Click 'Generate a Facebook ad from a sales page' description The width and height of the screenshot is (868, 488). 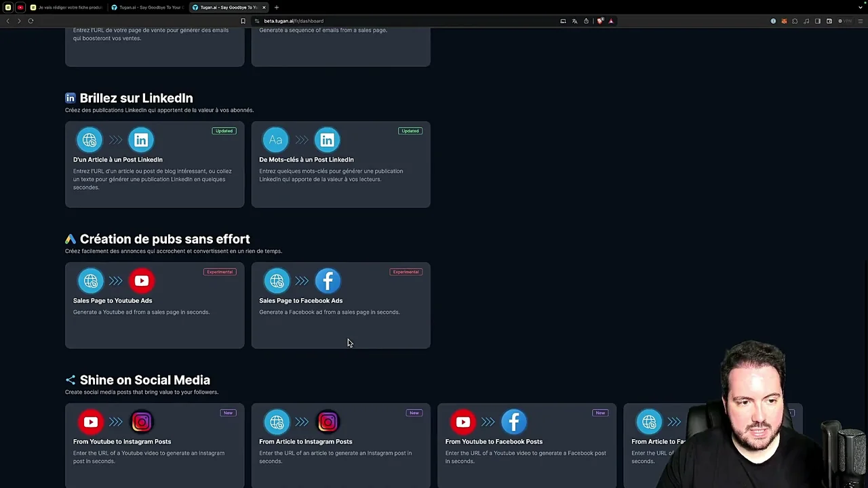point(330,312)
